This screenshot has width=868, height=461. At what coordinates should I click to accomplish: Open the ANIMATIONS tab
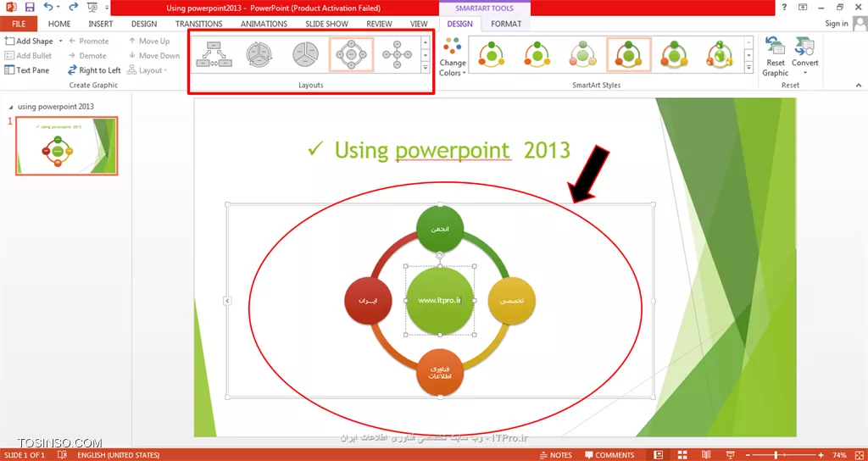tap(264, 24)
